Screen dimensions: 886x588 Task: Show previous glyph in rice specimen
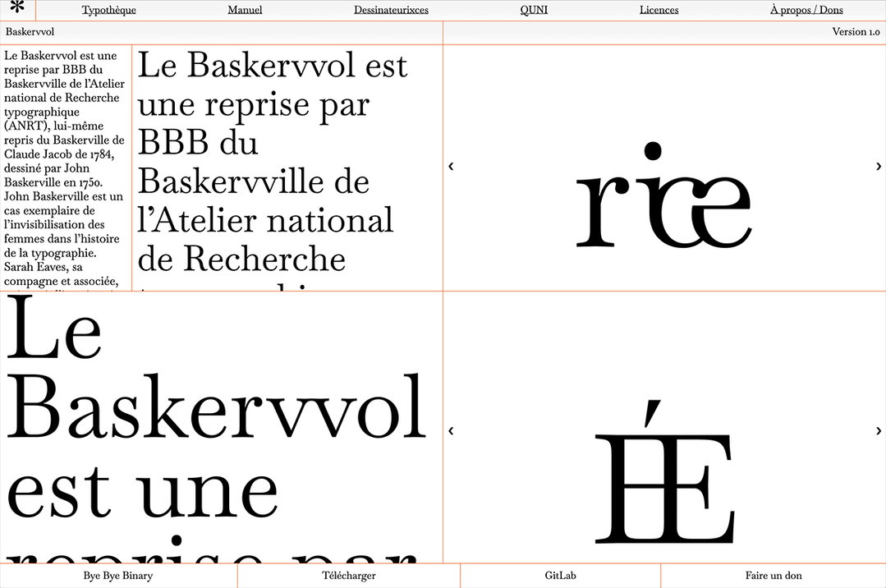click(x=451, y=166)
